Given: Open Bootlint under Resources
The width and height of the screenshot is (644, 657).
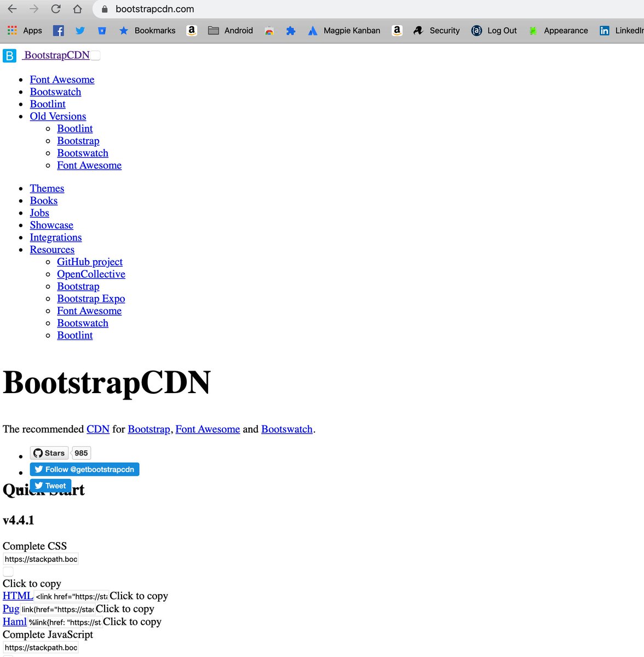Looking at the screenshot, I should tap(75, 335).
